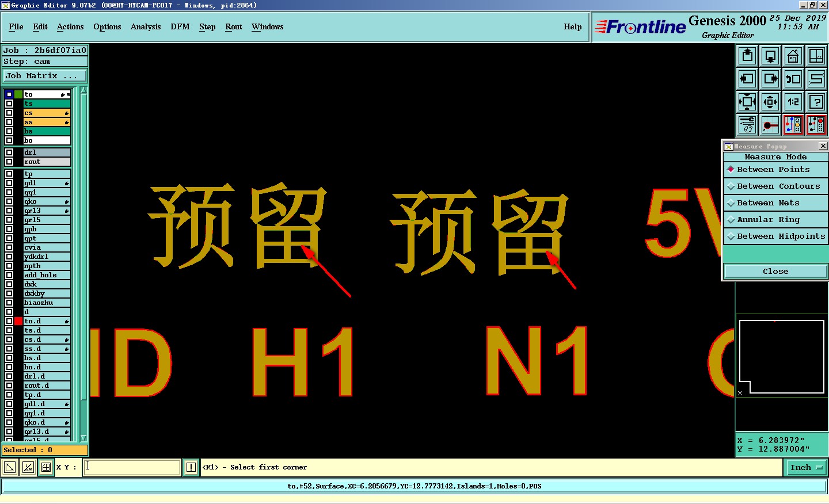829x504 pixels.
Task: Click the red-light netlist analyzer icon
Action: pos(816,124)
